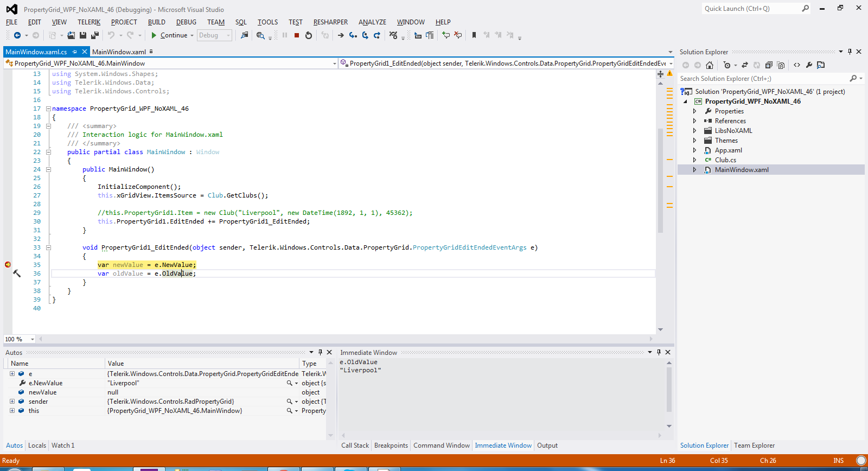Open the Debug configuration dropdown
Viewport: 868px width, 471px height.
(x=215, y=35)
